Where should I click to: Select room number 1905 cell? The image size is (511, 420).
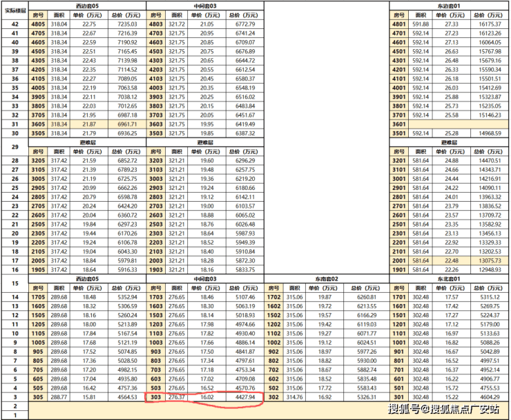pos(38,269)
